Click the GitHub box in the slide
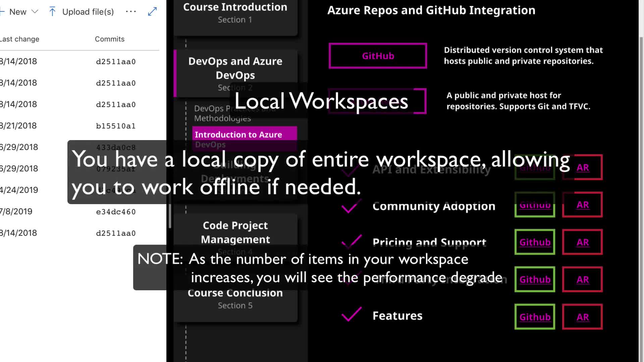 [378, 56]
